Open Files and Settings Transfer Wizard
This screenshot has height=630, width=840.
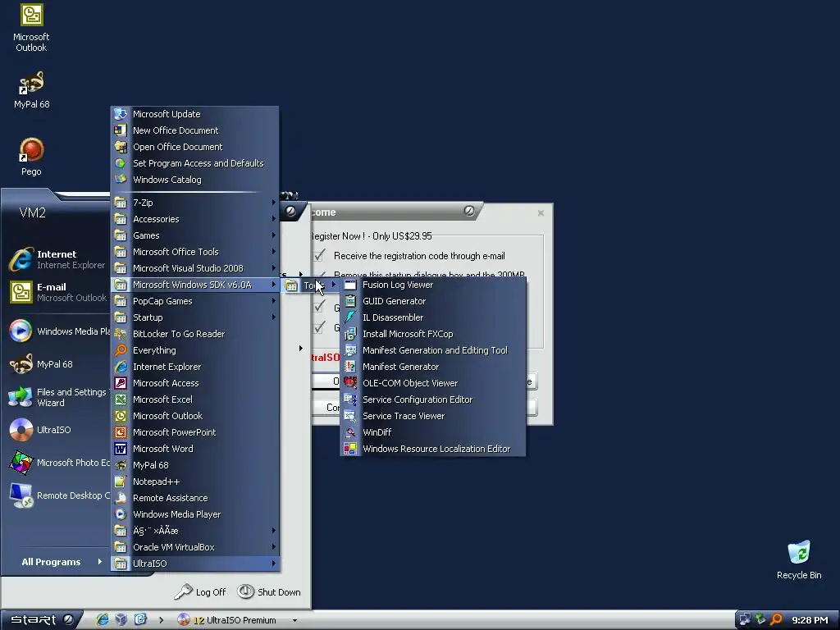pos(57,397)
